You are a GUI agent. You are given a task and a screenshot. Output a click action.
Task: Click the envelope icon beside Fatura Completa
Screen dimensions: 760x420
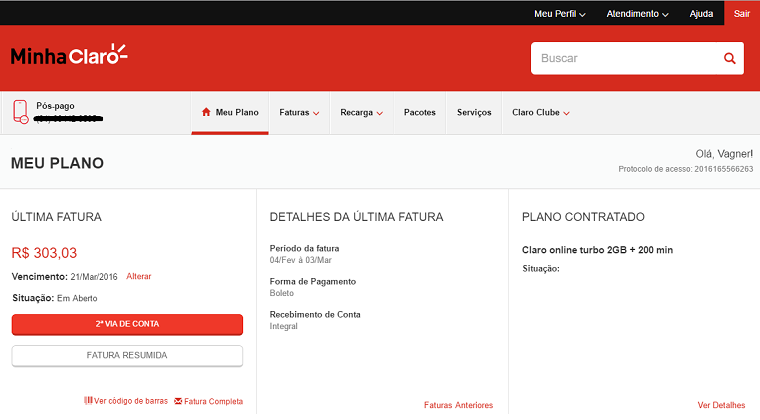[x=178, y=401]
